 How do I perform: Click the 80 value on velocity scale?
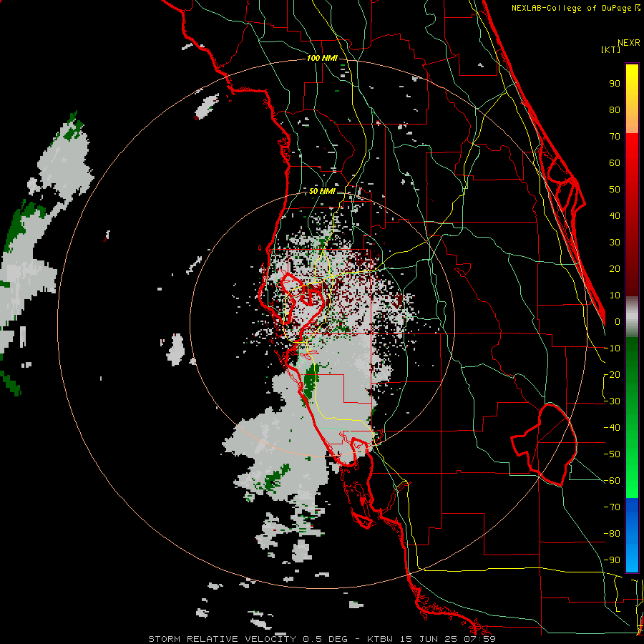click(615, 109)
